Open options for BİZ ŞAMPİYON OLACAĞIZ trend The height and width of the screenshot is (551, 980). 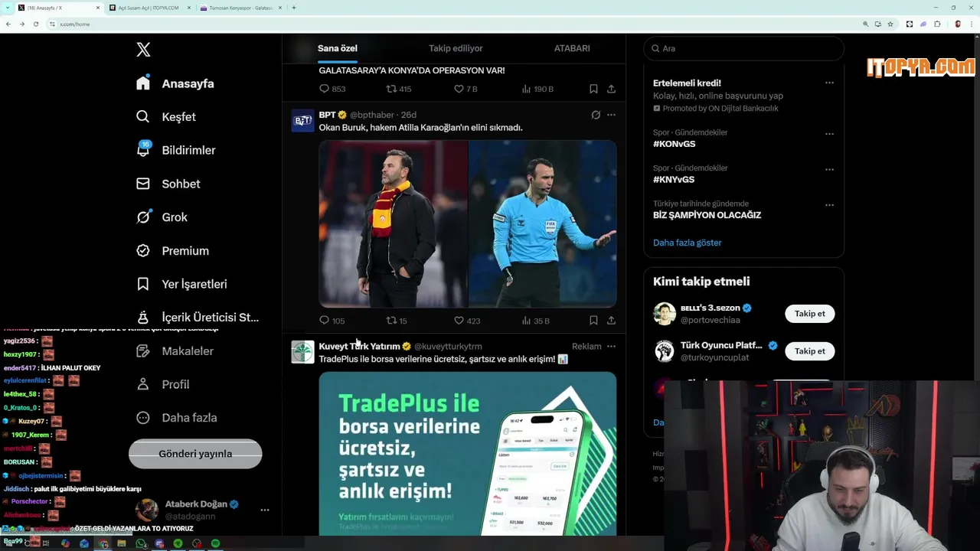(x=829, y=205)
